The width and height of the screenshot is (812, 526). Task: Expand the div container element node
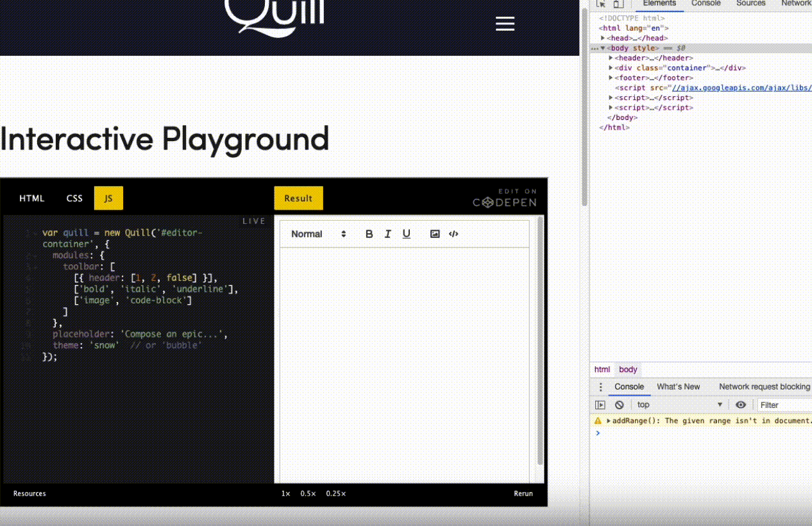[x=611, y=68]
